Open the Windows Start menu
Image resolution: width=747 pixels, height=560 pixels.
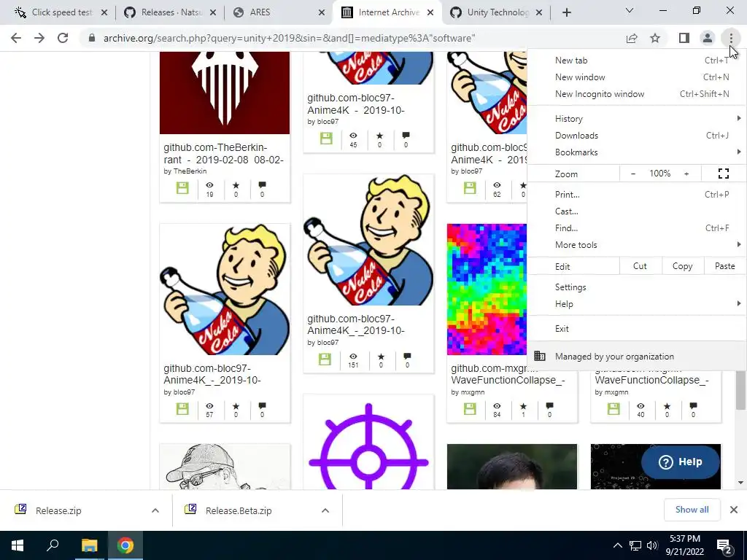[x=18, y=545]
